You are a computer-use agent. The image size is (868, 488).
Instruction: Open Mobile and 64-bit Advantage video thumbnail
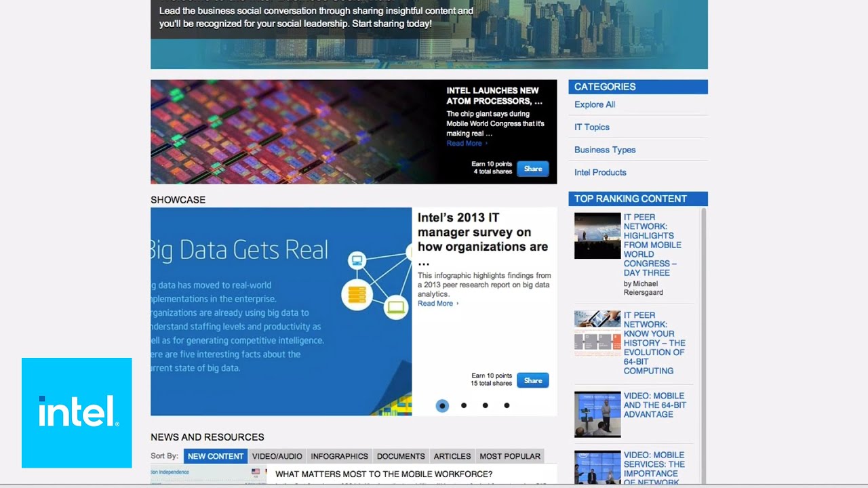click(597, 414)
